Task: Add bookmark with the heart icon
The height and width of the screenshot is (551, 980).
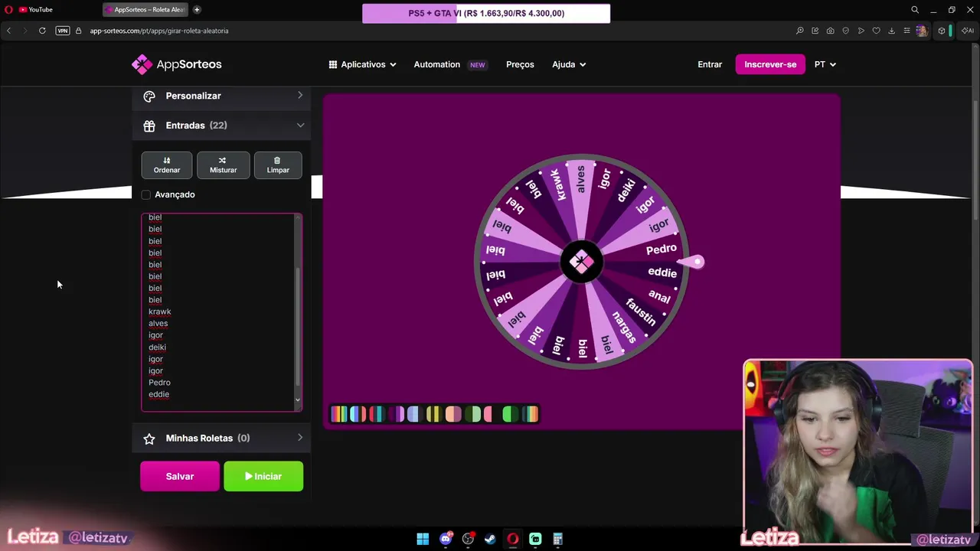Action: pyautogui.click(x=877, y=31)
